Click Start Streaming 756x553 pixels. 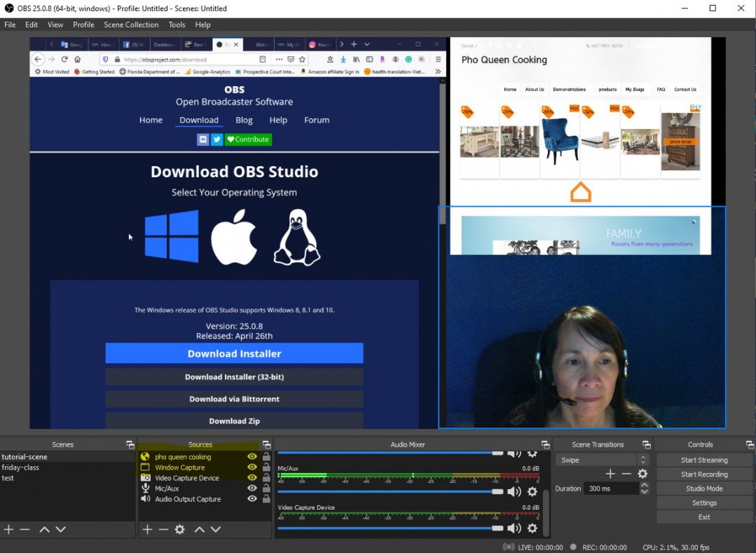704,460
